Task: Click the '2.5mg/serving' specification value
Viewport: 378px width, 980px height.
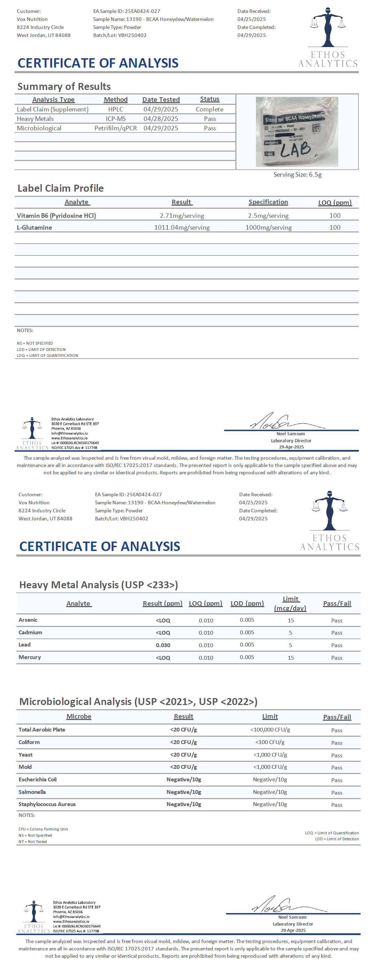Action: [x=269, y=216]
